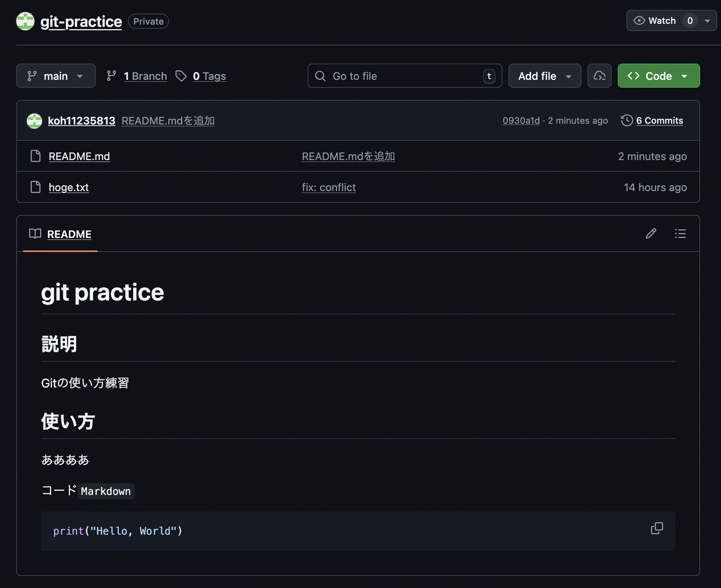Click the README.md file icon
This screenshot has width=721, height=588.
(x=36, y=156)
